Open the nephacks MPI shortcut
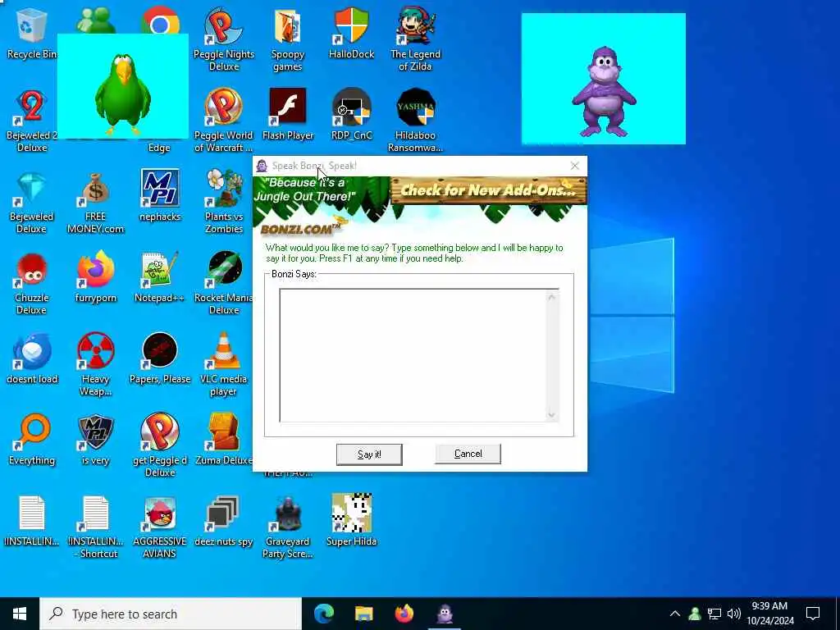 (x=160, y=189)
